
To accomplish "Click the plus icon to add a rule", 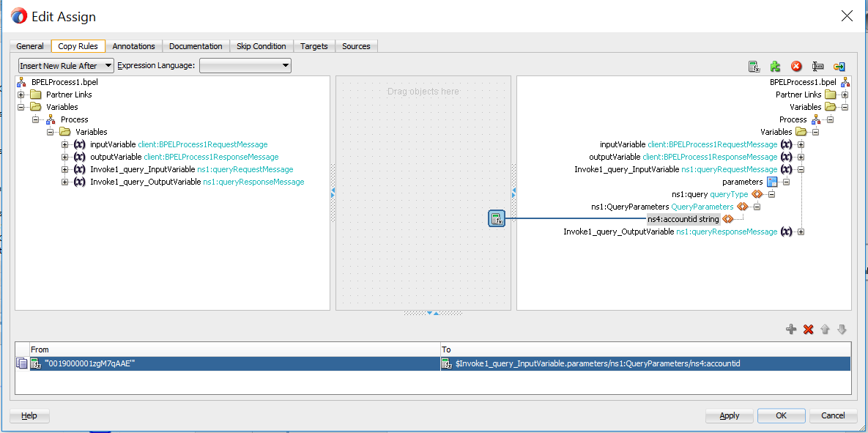I will tap(791, 329).
